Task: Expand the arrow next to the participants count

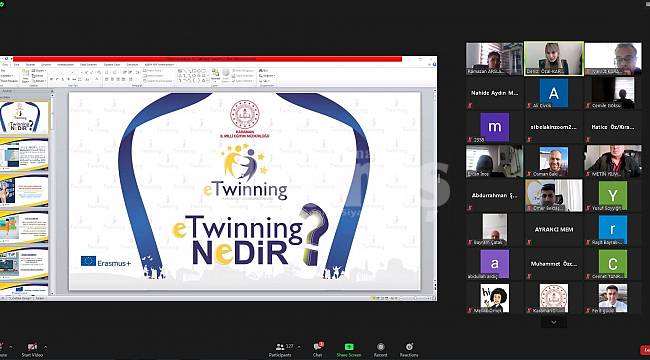Action: (x=299, y=347)
